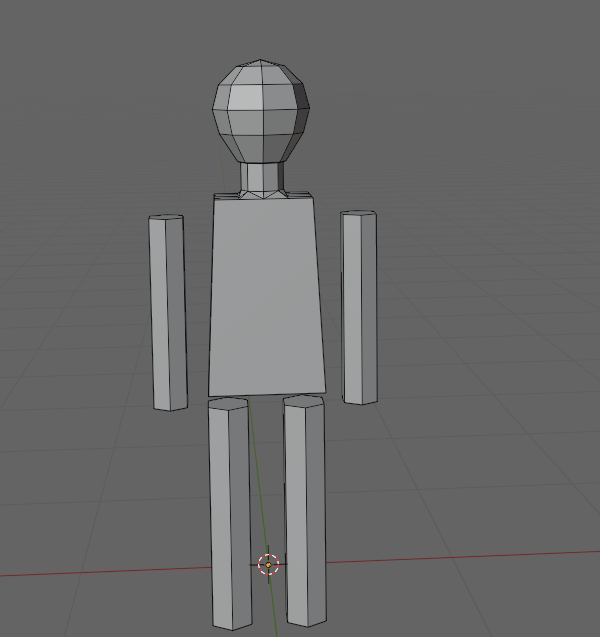The height and width of the screenshot is (637, 600).
Task: Select the leg on the viewer's left side
Action: click(230, 514)
